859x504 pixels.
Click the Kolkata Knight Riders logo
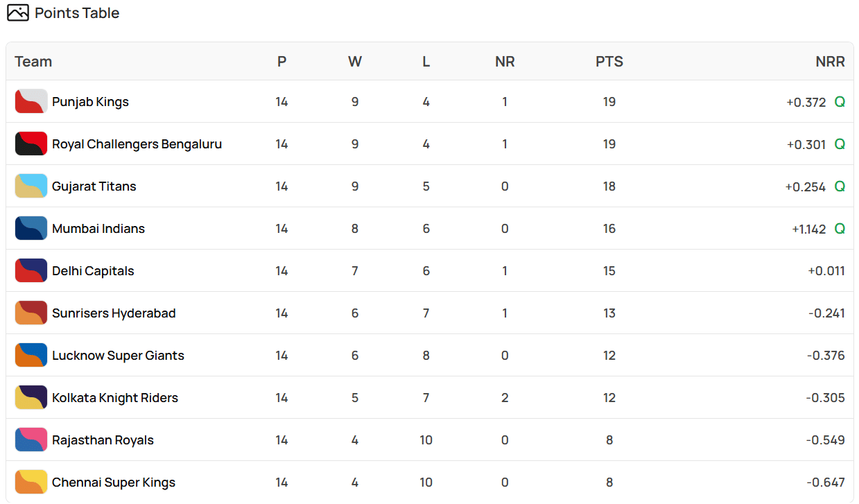[x=31, y=397]
